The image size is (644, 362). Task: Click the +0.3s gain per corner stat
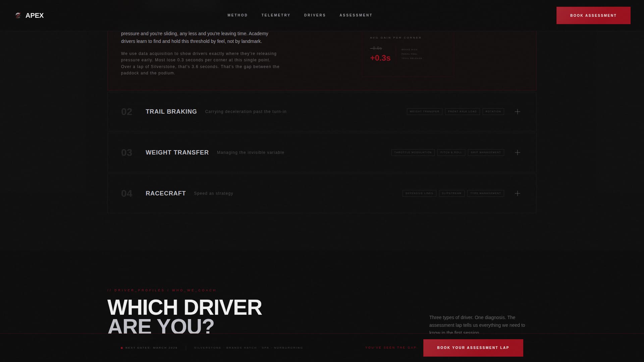(x=380, y=58)
